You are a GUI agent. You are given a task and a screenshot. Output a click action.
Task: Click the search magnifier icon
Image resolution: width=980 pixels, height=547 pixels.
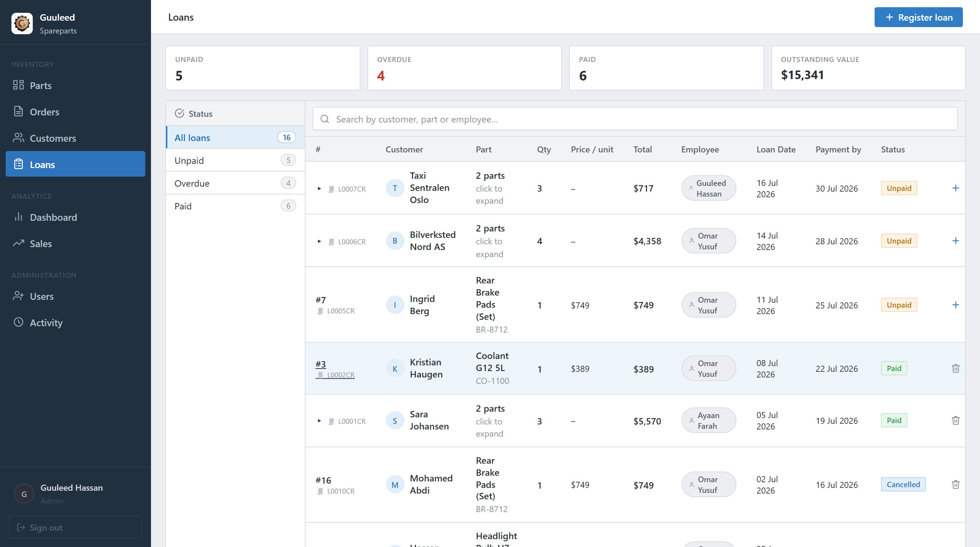coord(324,119)
